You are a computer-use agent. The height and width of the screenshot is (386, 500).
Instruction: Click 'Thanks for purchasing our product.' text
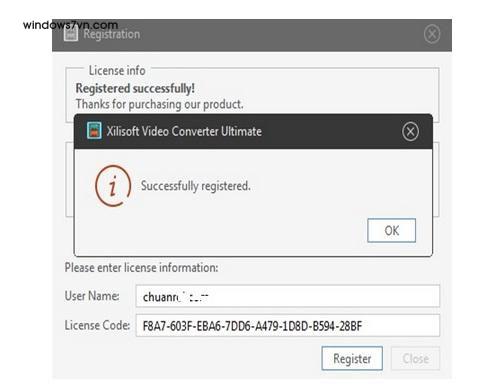point(159,104)
